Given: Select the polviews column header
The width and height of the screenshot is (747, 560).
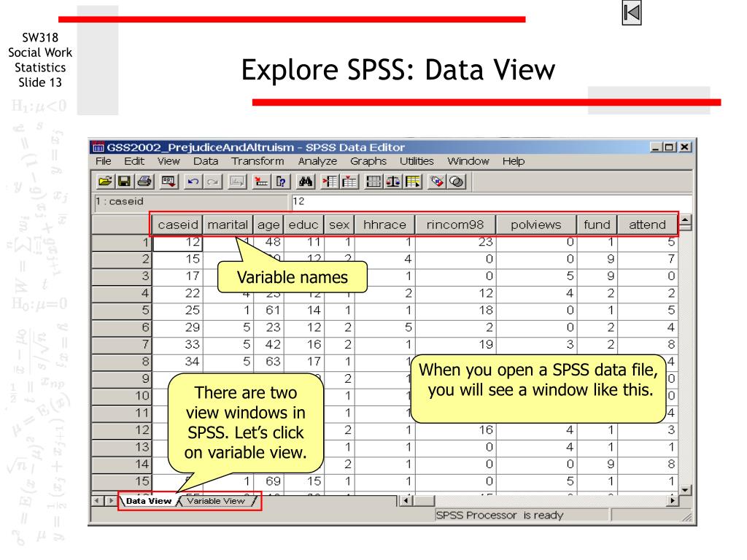Looking at the screenshot, I should pyautogui.click(x=536, y=225).
